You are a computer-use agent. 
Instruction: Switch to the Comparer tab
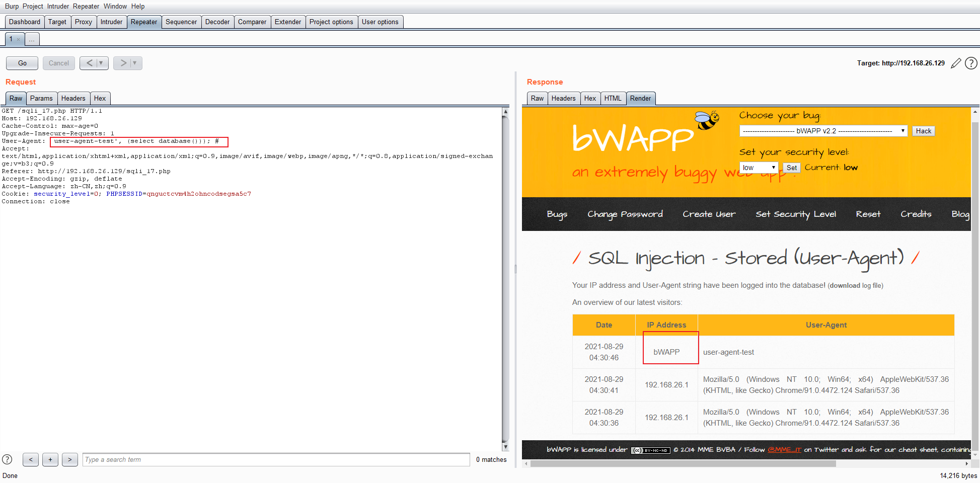click(x=252, y=22)
